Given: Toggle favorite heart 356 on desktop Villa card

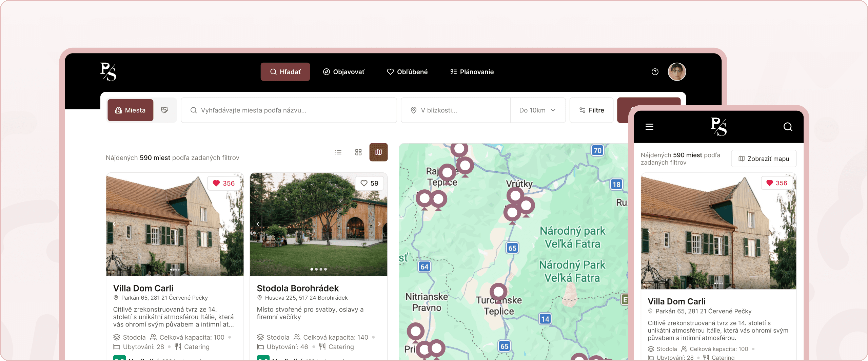Looking at the screenshot, I should click(x=224, y=183).
